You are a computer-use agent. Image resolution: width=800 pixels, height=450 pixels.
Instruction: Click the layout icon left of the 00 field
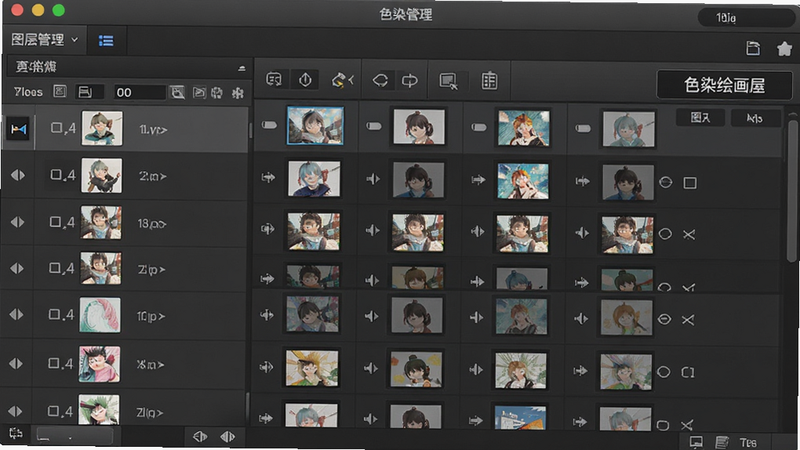85,92
